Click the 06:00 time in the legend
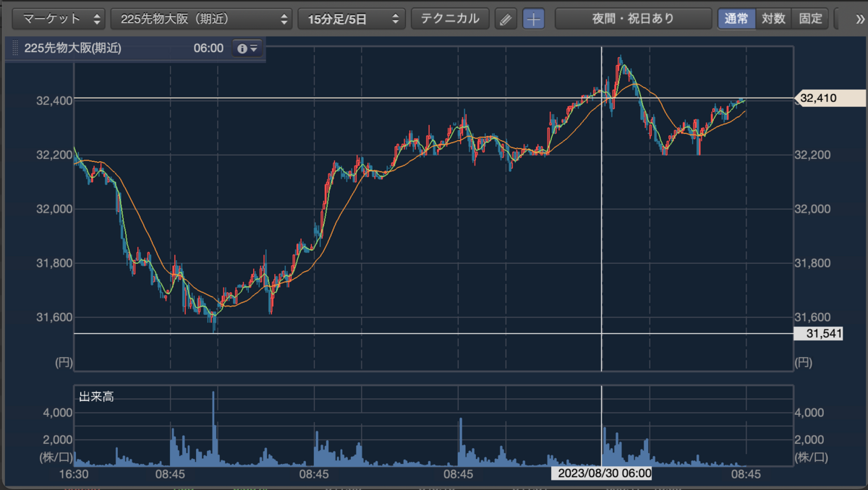Screen dimensions: 868x490 [208, 48]
